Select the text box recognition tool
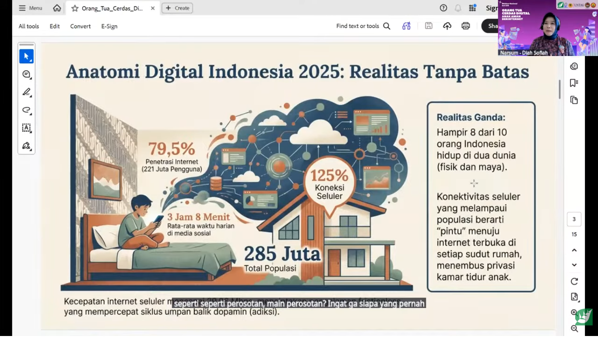 tap(26, 128)
